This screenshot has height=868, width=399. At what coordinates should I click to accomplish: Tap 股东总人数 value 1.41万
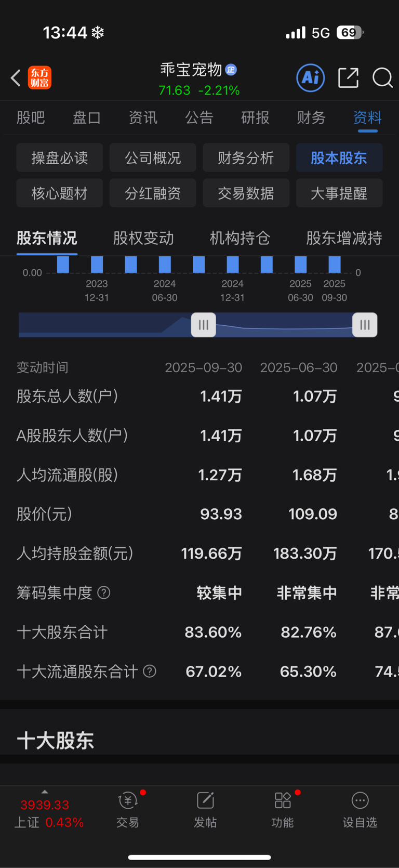(221, 397)
